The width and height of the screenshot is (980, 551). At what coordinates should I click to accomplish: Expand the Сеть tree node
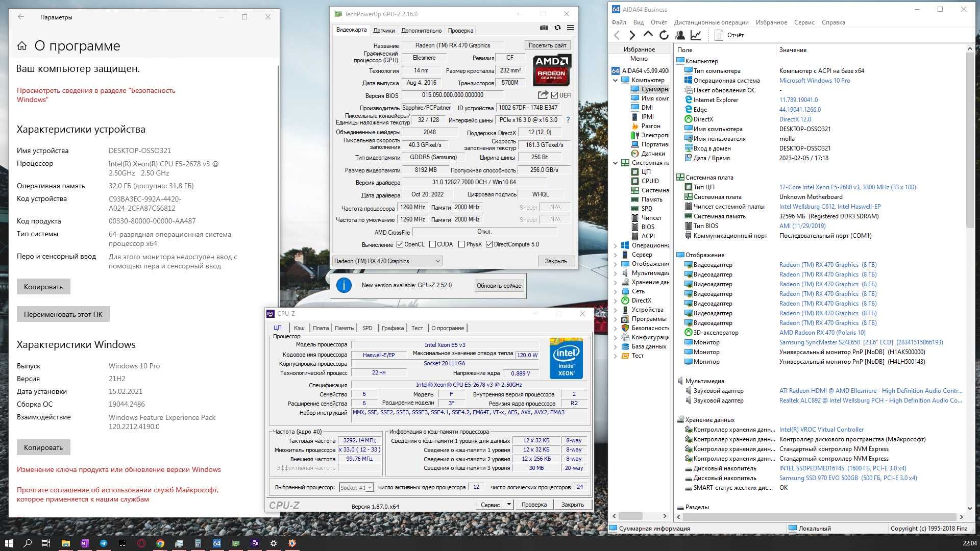(615, 291)
